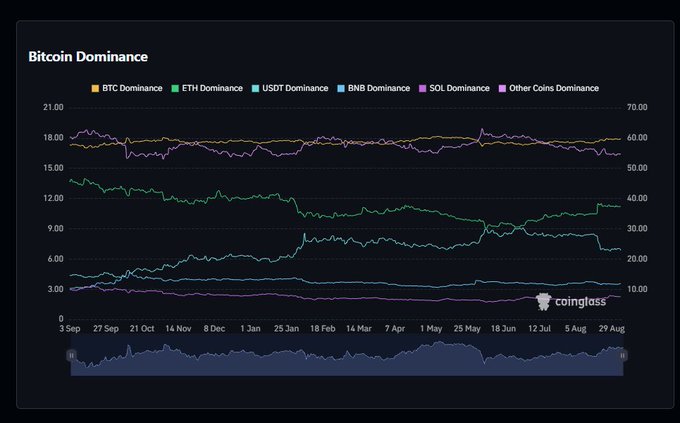Click the violet Other Coins Dominance swatch

502,89
